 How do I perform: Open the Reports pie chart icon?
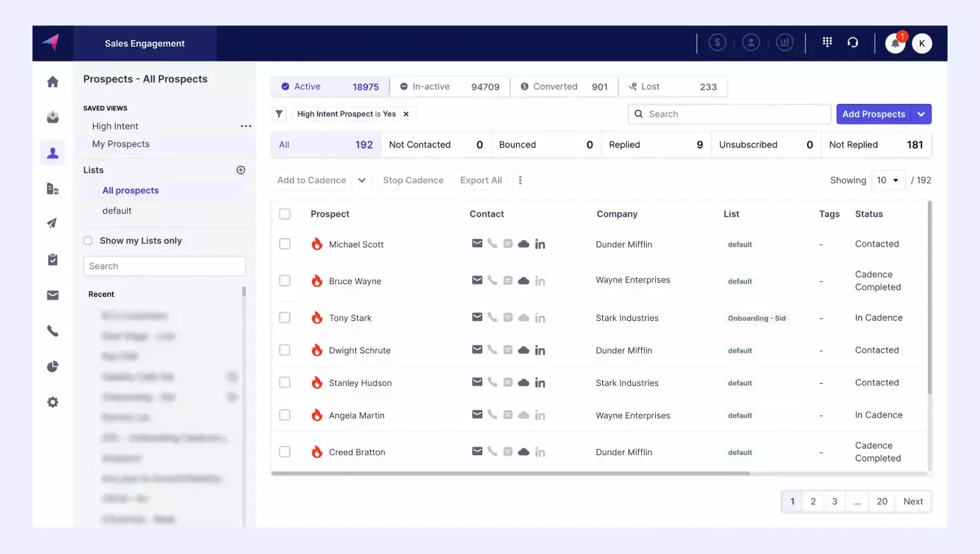tap(52, 366)
